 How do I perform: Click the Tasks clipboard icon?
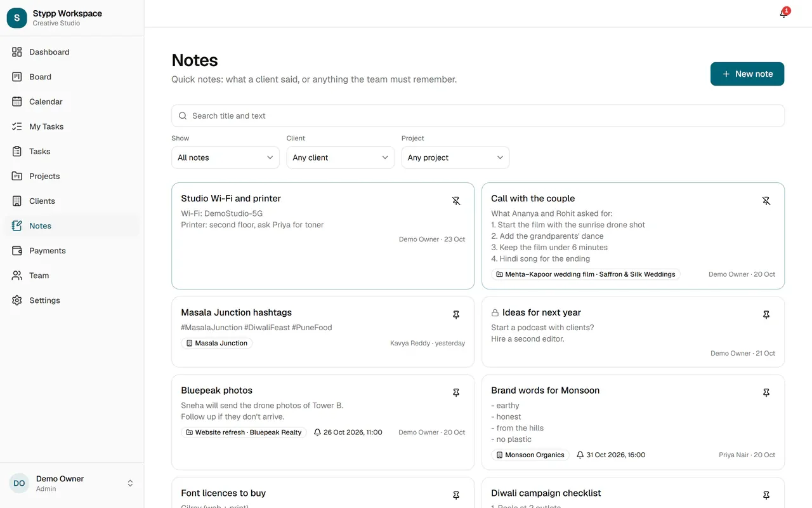click(17, 151)
